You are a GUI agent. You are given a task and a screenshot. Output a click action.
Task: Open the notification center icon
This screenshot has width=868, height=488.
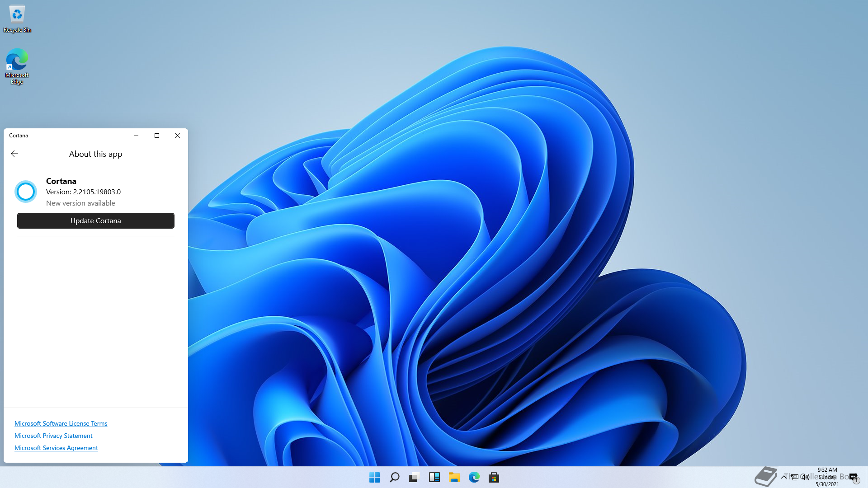coord(853,477)
